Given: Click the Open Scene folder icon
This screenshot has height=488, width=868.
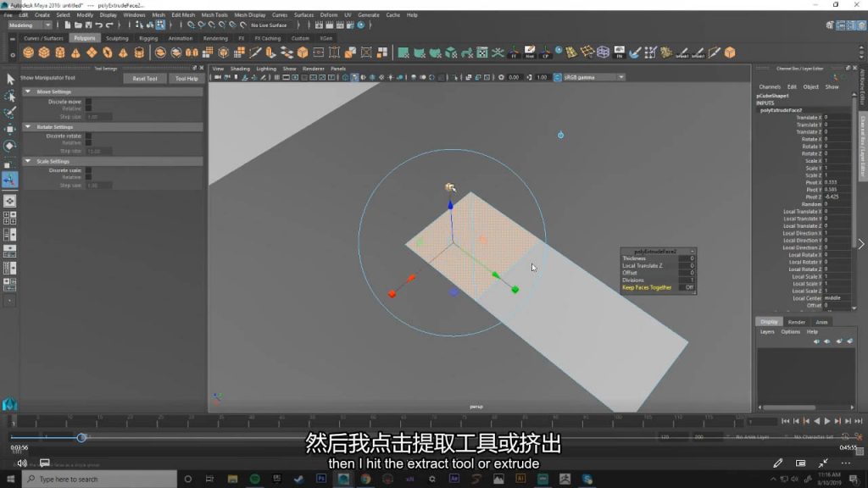Looking at the screenshot, I should 78,25.
